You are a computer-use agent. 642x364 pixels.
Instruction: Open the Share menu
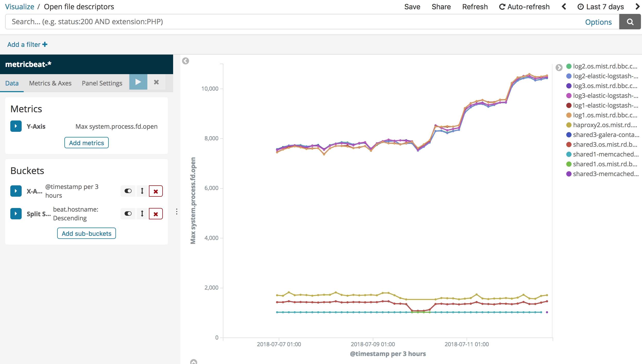pyautogui.click(x=441, y=7)
